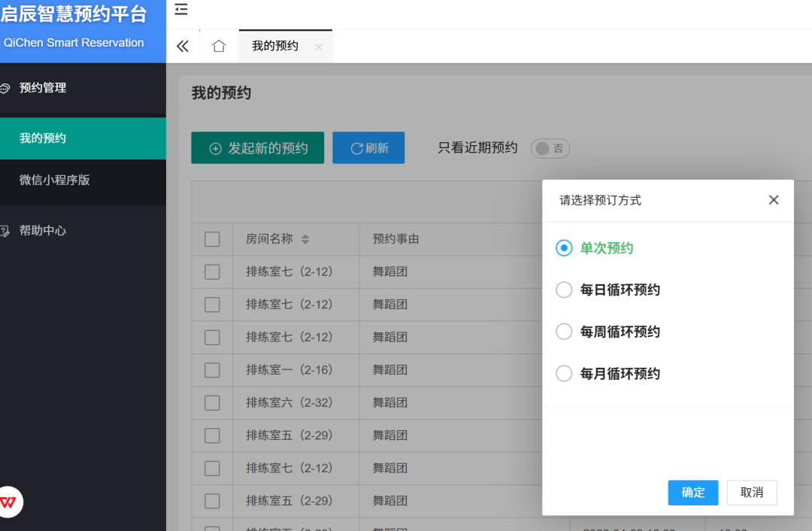Select 每日循环预约 radio option
This screenshot has width=812, height=531.
564,290
